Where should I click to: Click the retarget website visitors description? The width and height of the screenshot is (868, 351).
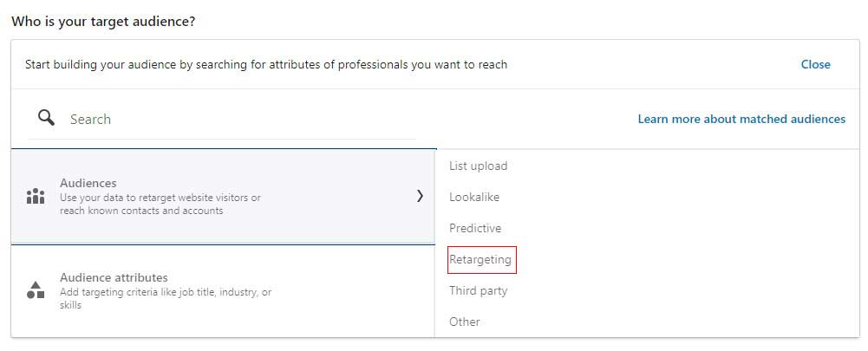[160, 204]
